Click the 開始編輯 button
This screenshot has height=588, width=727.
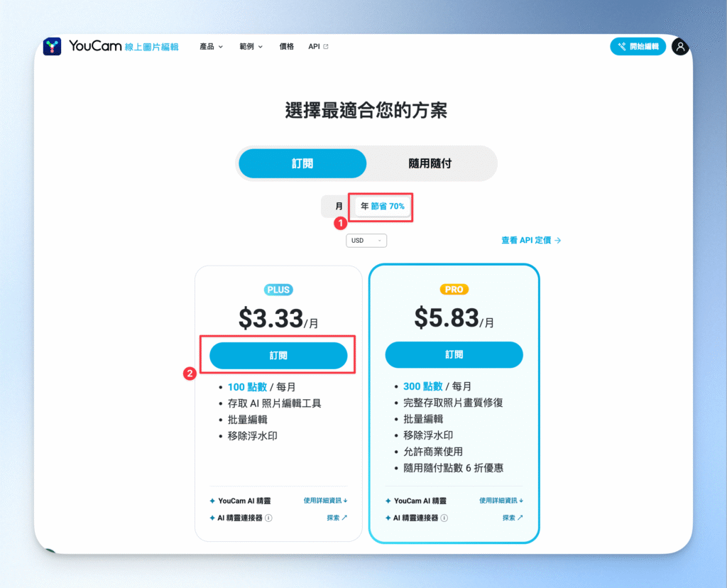[x=638, y=46]
